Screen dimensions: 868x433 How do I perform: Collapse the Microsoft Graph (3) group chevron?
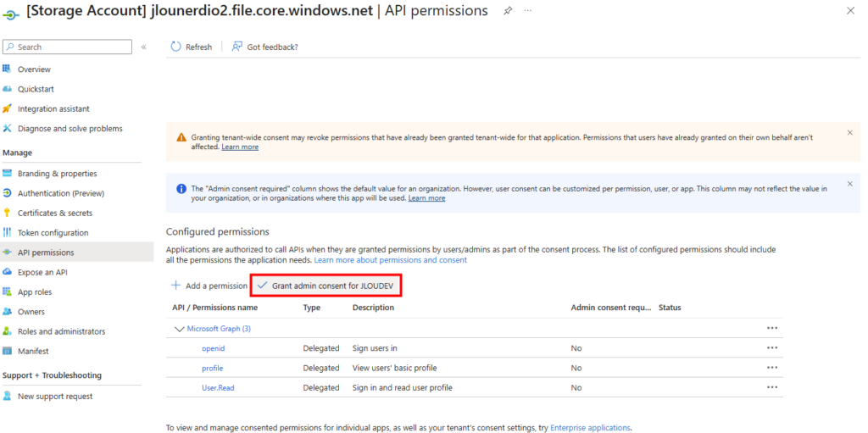(x=179, y=329)
